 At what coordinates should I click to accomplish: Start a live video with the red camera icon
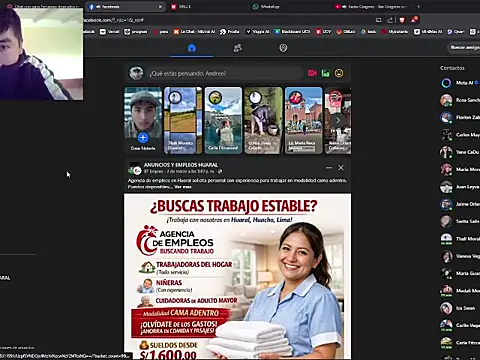[x=312, y=73]
